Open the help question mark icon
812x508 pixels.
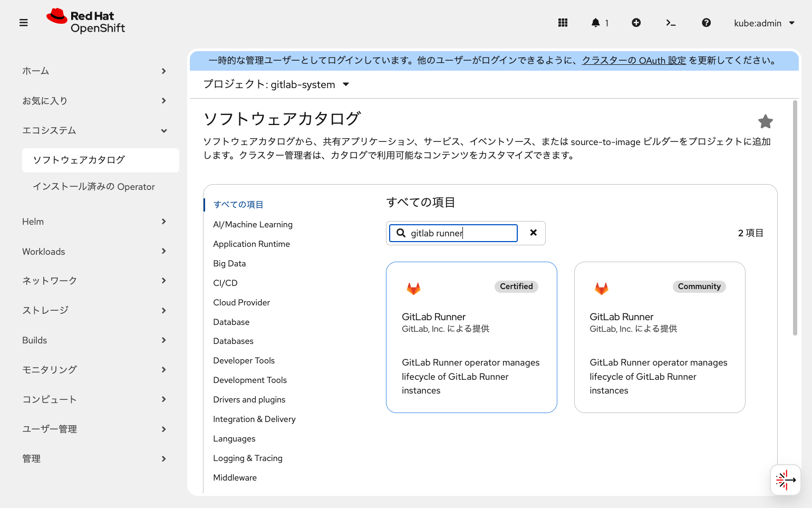706,23
